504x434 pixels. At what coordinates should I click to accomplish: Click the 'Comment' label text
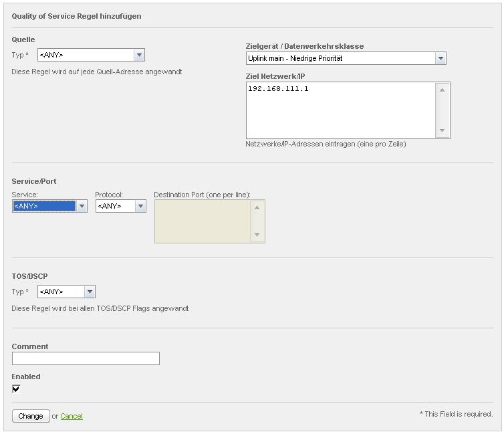pos(30,346)
